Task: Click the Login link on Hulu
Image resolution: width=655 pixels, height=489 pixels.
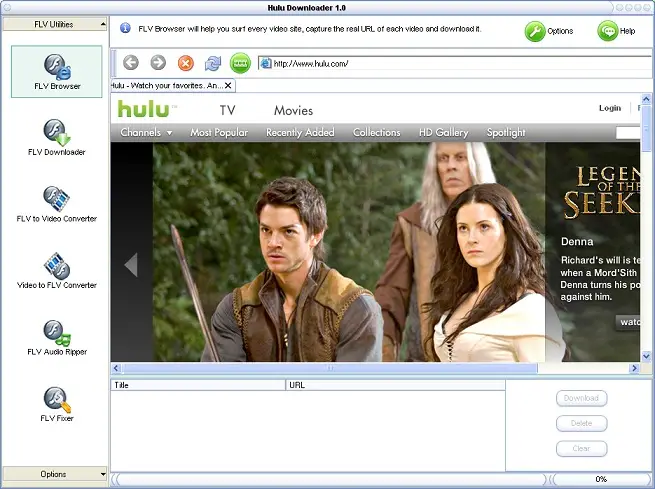Action: click(610, 108)
